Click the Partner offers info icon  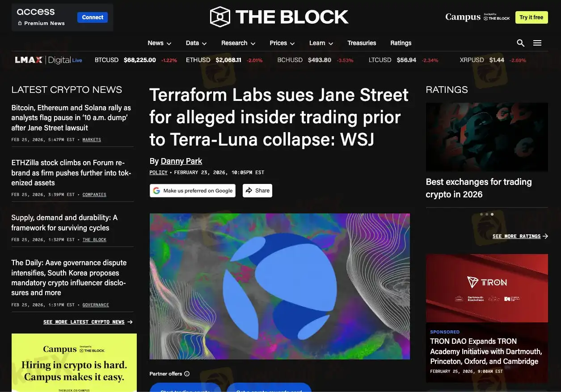(187, 374)
